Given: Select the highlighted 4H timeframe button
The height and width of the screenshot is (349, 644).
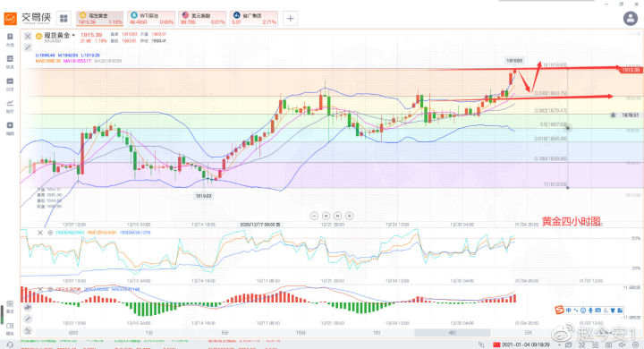Looking at the screenshot, I should [x=453, y=333].
